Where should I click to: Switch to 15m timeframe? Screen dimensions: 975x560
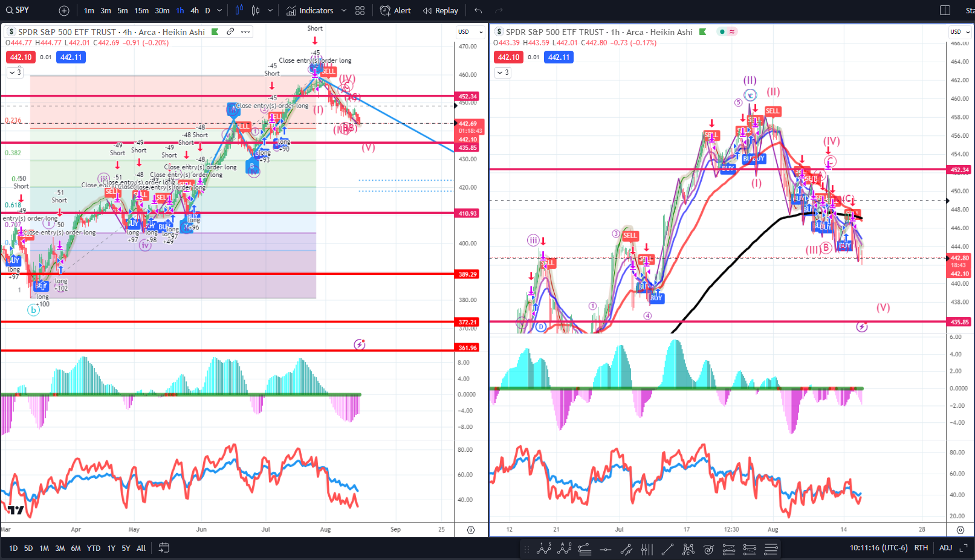tap(141, 11)
